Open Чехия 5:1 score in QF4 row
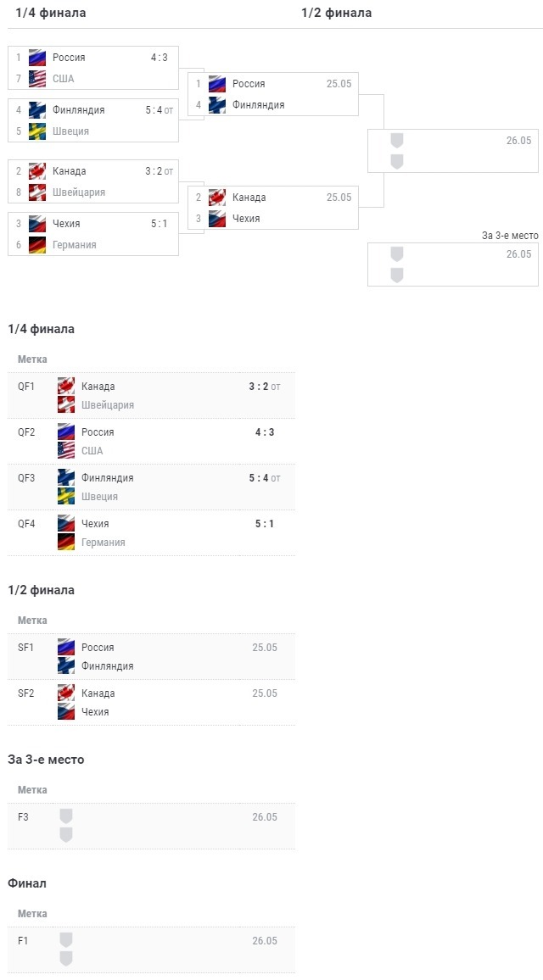543x980 pixels. point(265,524)
